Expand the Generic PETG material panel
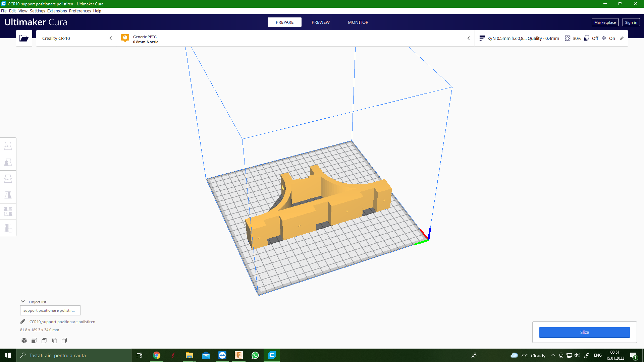This screenshot has width=644, height=362. (x=295, y=38)
